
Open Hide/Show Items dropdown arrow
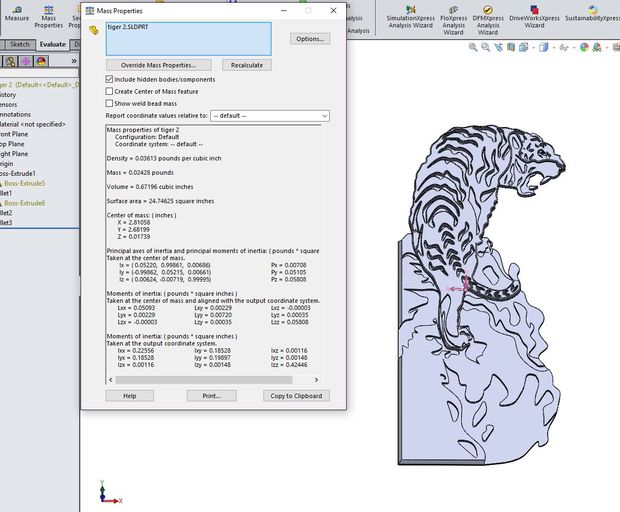574,48
